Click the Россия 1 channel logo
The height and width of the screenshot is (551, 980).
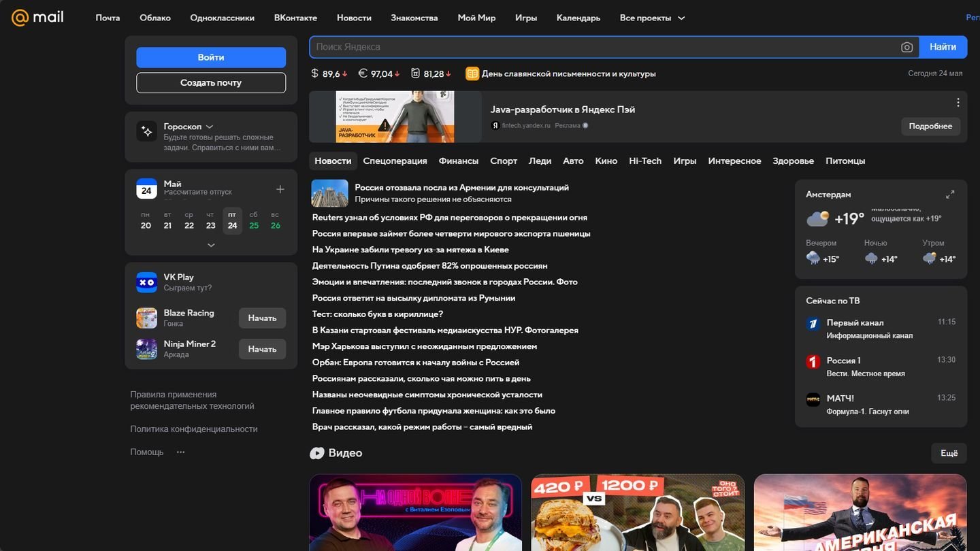[x=813, y=362]
